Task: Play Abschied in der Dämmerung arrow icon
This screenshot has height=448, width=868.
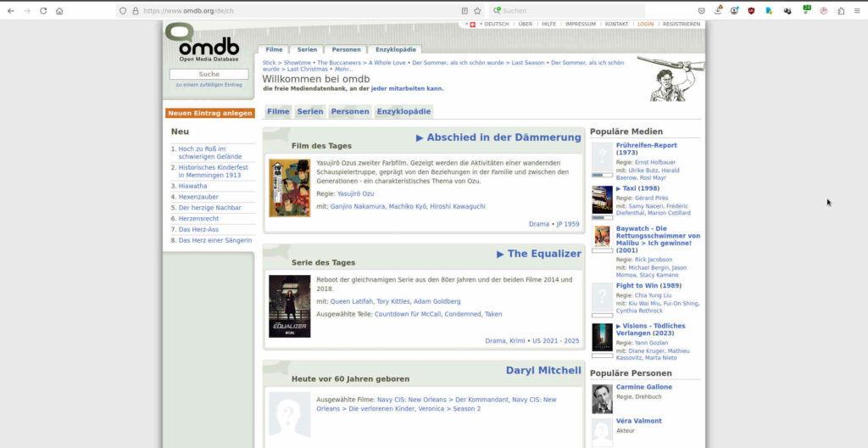Action: pyautogui.click(x=420, y=137)
